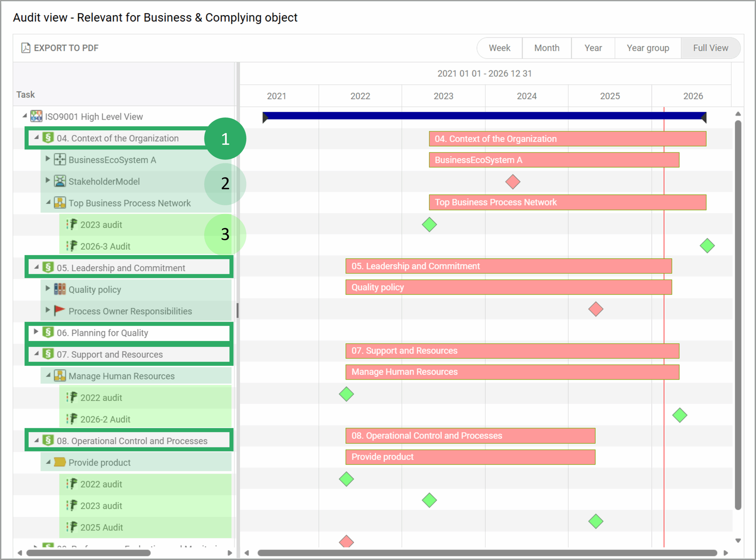Select the red flag icon for Process Owner Responsibilities
The width and height of the screenshot is (756, 560).
point(60,311)
